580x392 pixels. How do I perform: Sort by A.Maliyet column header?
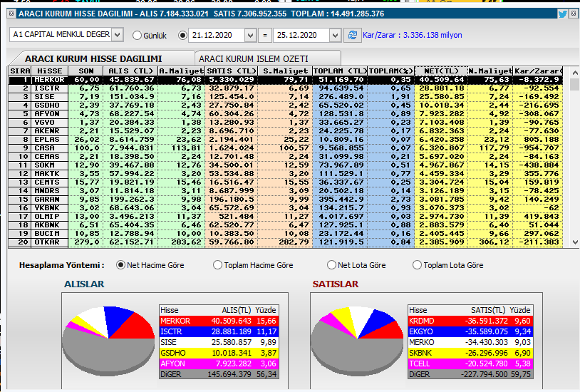[181, 71]
